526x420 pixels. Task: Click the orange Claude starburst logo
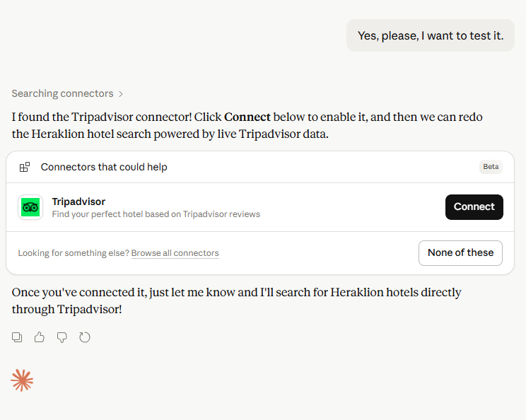click(22, 380)
